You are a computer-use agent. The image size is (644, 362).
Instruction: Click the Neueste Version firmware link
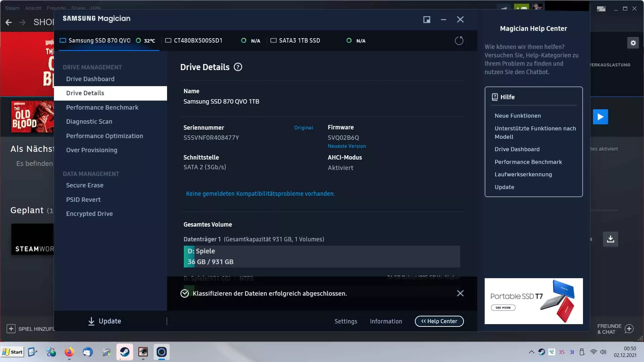(x=346, y=146)
